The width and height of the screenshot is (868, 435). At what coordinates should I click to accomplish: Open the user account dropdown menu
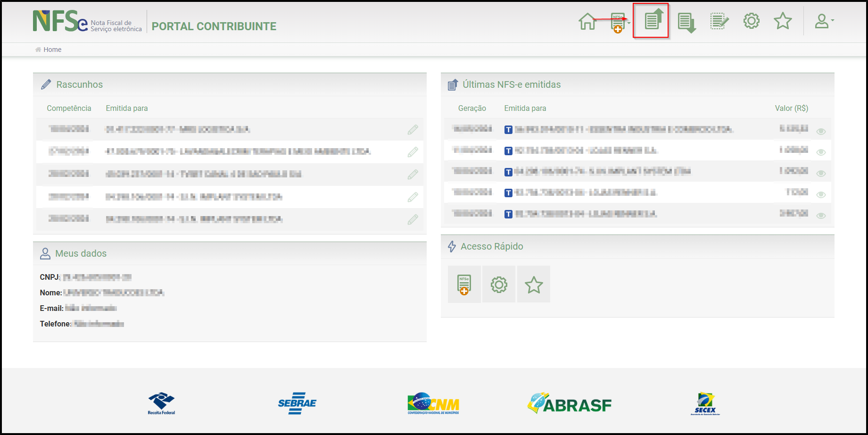coord(824,21)
